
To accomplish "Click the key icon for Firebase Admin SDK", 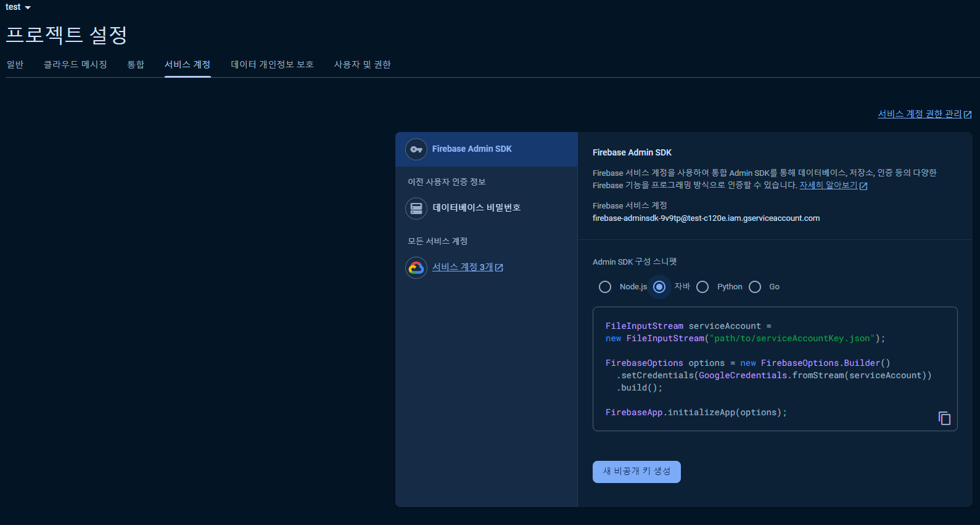I will pos(416,149).
